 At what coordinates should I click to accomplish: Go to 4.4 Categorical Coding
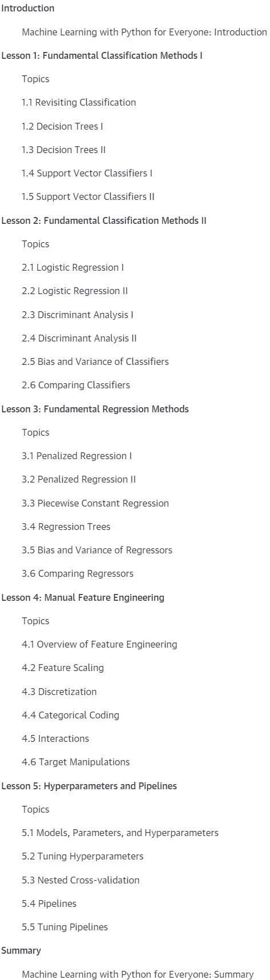point(71,715)
